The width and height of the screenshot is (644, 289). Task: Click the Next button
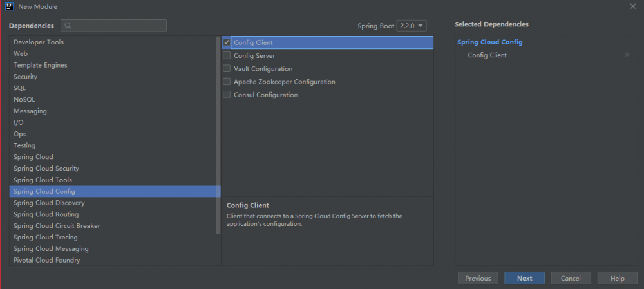click(524, 278)
